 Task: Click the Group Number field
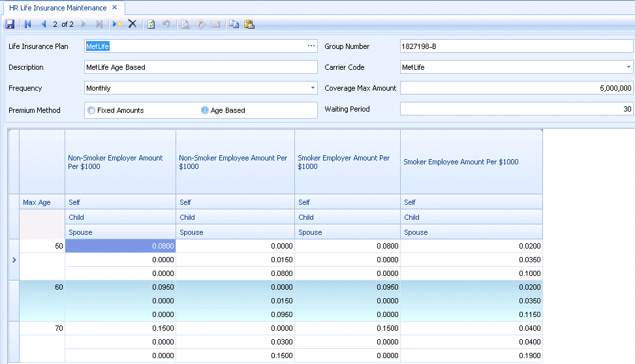point(516,46)
